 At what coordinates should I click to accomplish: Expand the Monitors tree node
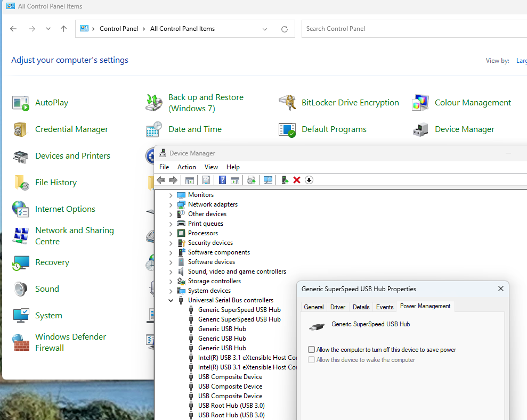(171, 195)
